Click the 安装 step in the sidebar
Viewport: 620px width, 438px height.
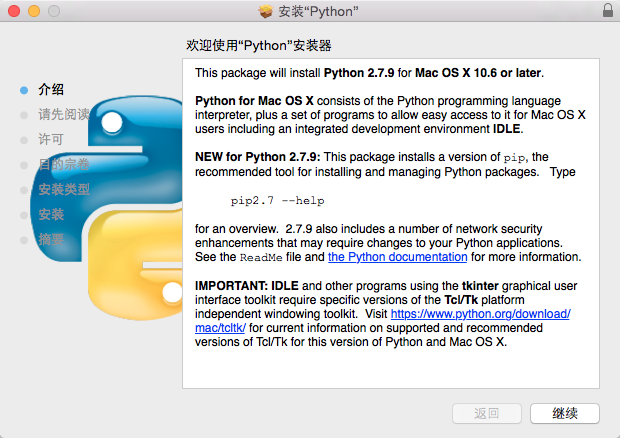pyautogui.click(x=51, y=214)
